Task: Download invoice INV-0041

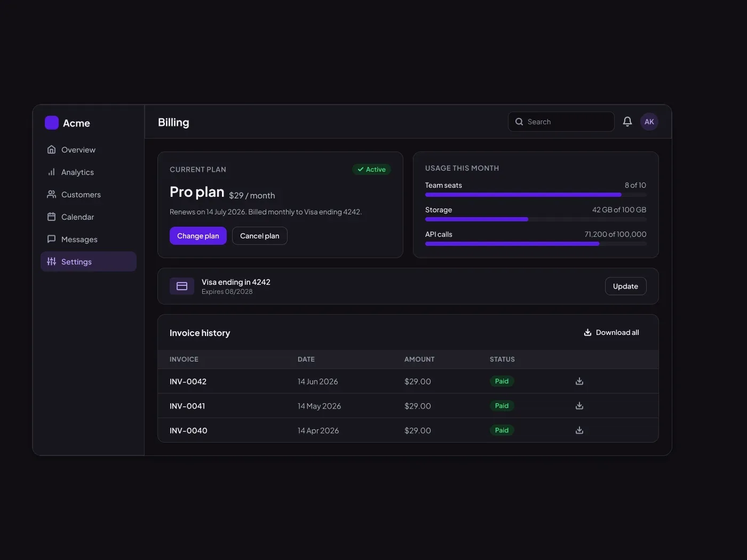Action: (579, 406)
